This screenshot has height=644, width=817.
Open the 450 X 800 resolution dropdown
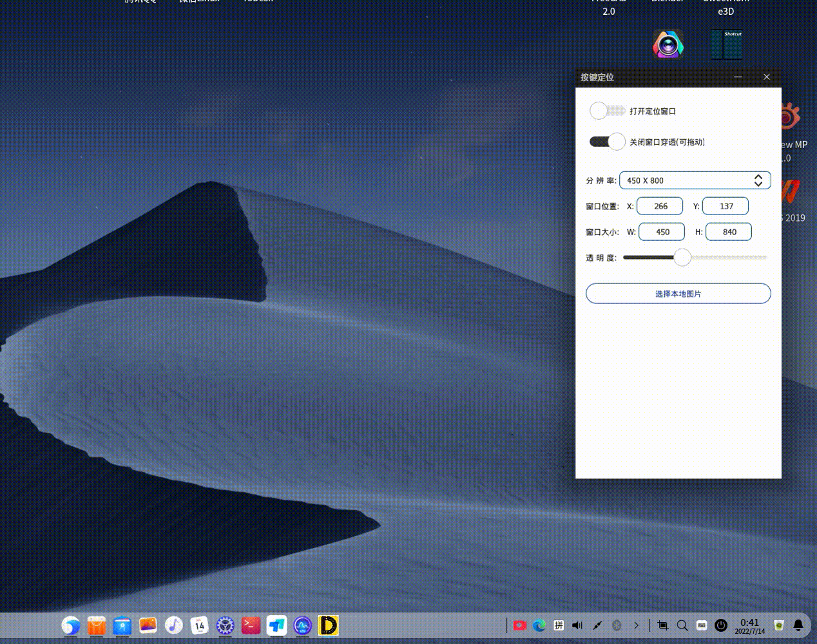(695, 180)
